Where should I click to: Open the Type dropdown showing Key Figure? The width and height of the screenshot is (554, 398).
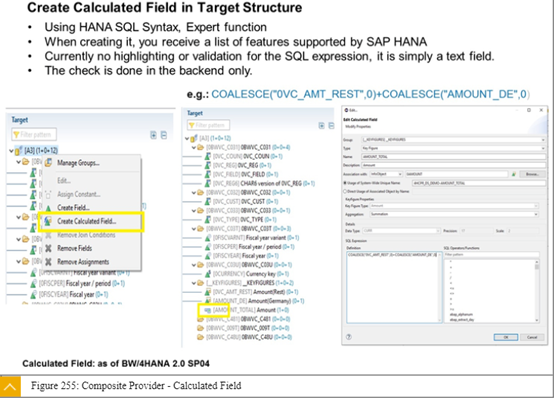coord(454,148)
